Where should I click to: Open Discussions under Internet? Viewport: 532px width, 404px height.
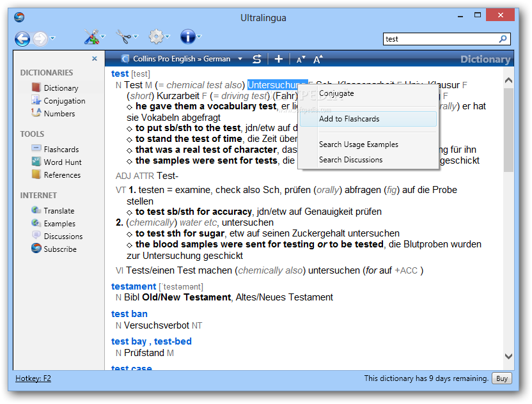tap(57, 236)
